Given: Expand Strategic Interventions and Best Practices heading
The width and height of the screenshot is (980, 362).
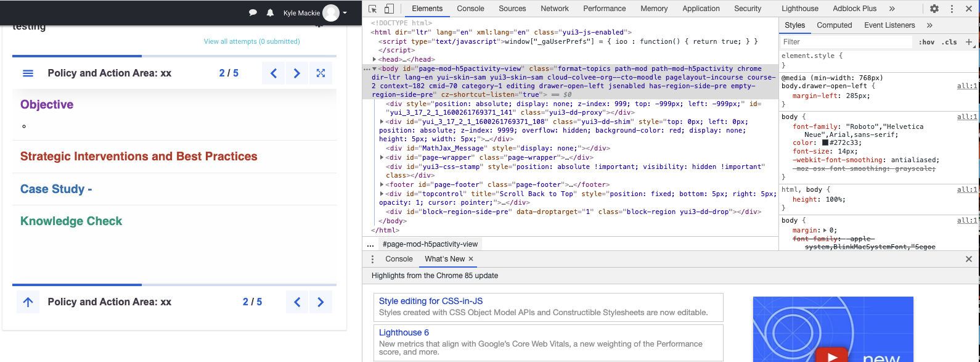Looking at the screenshot, I should click(x=139, y=157).
